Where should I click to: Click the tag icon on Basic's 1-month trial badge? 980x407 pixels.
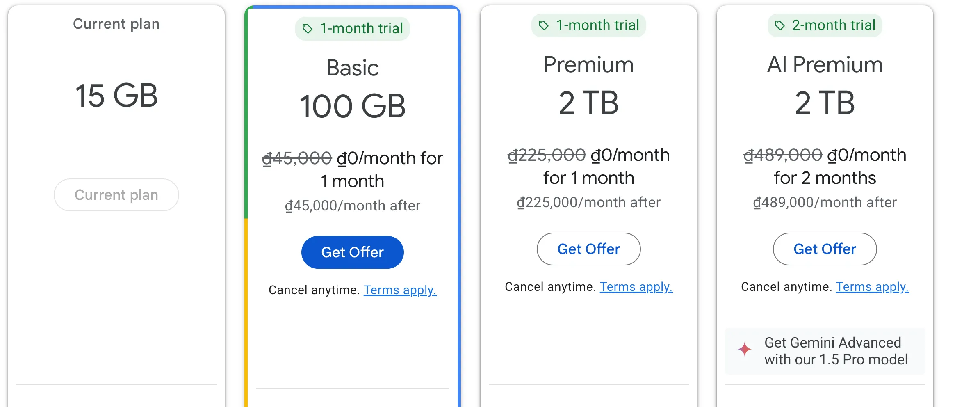[308, 28]
